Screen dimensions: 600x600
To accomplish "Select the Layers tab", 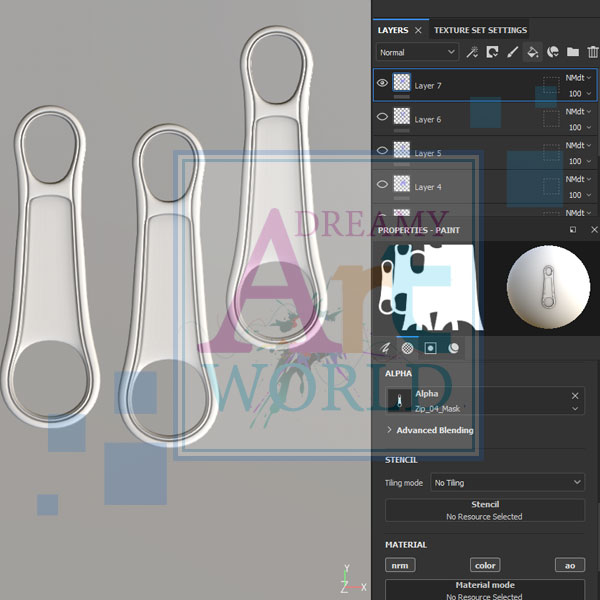I will [393, 30].
